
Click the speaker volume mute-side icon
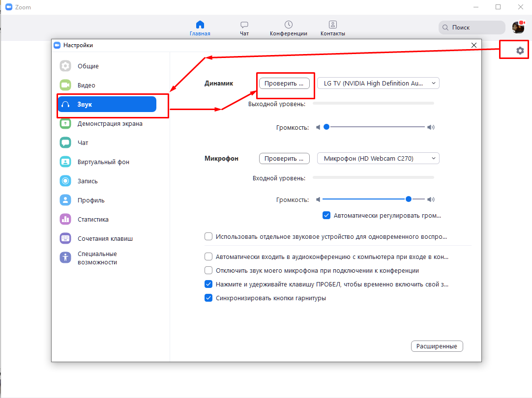click(x=318, y=127)
